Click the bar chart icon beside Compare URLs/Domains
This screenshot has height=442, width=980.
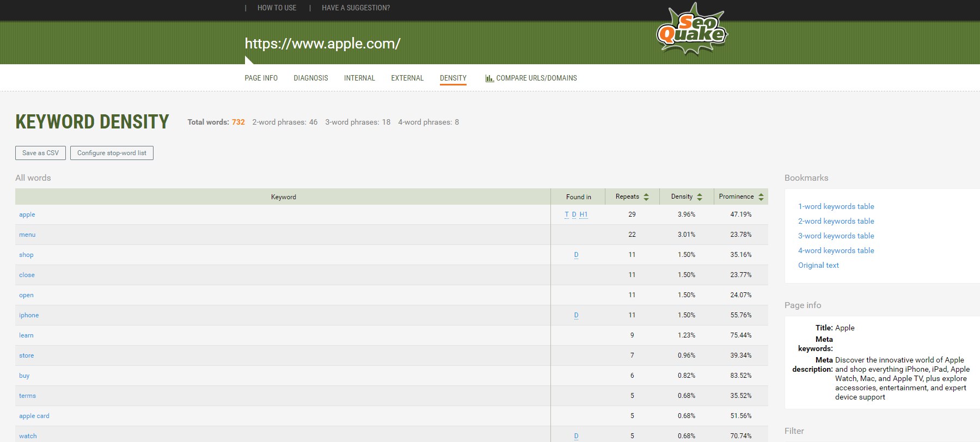click(x=489, y=78)
